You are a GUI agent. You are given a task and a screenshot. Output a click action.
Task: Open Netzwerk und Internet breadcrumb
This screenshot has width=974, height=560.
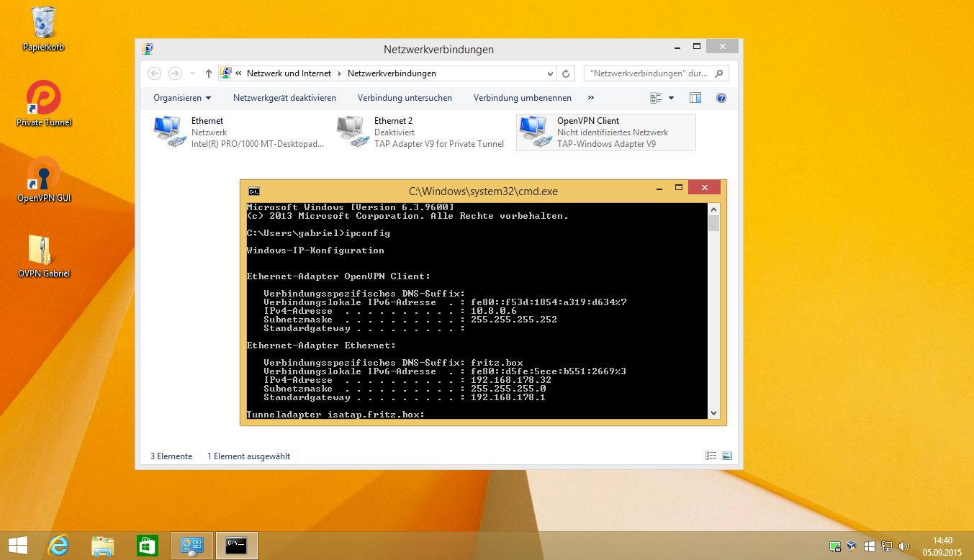(x=289, y=73)
